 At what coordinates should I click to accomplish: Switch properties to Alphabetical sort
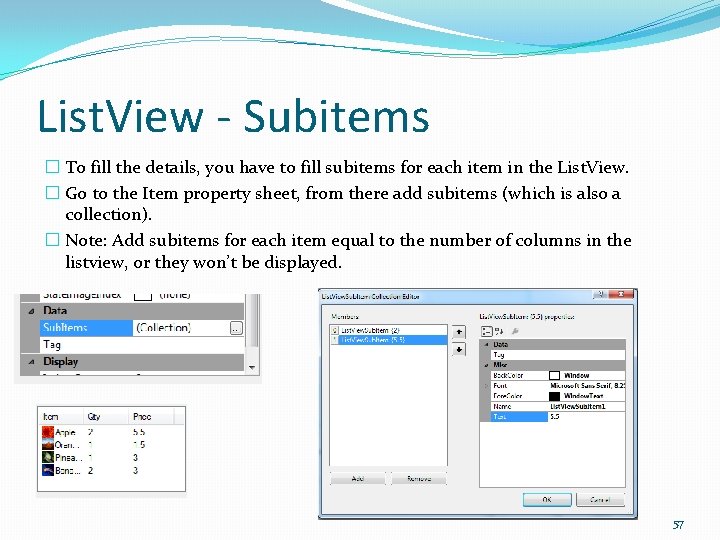(x=499, y=331)
